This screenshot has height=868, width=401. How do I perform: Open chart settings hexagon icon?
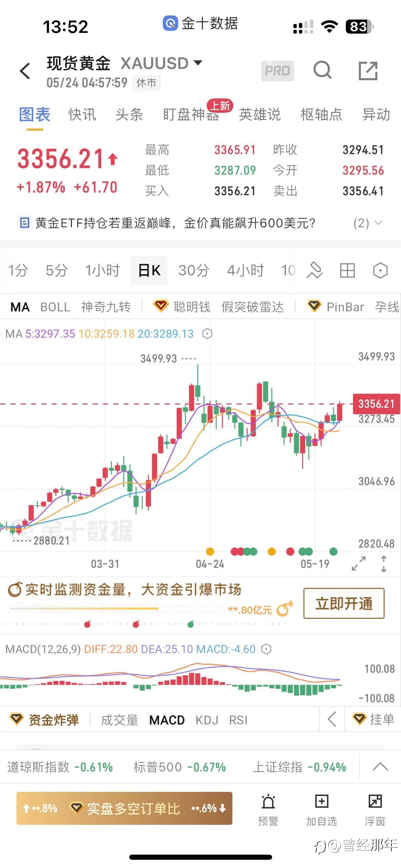coord(380,270)
